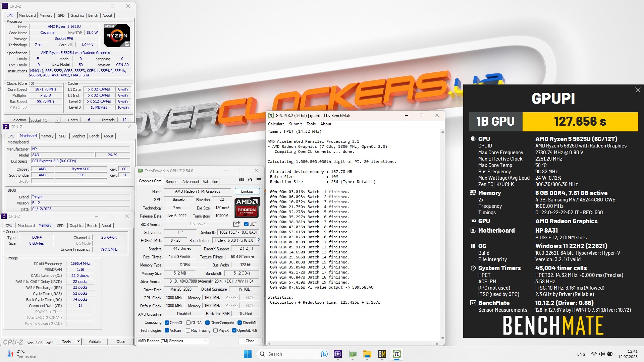The image size is (644, 362).
Task: Click the BenchMate System Timers clock icon
Action: coord(473,268)
